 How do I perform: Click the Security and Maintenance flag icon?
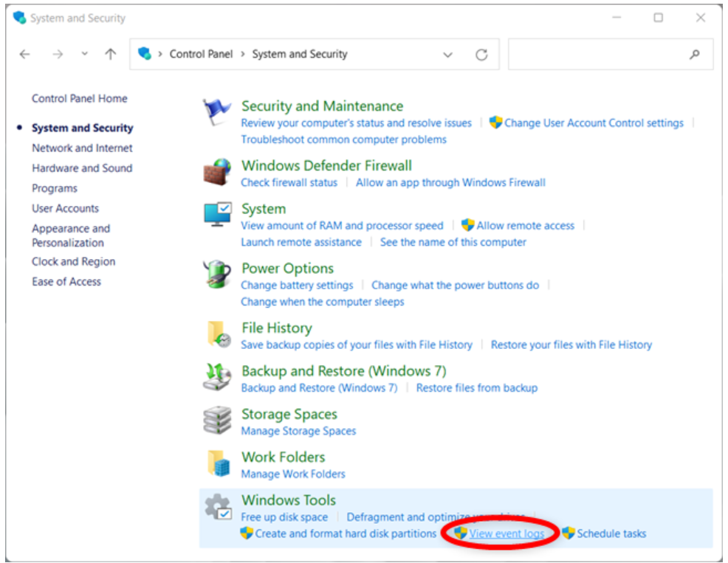218,113
